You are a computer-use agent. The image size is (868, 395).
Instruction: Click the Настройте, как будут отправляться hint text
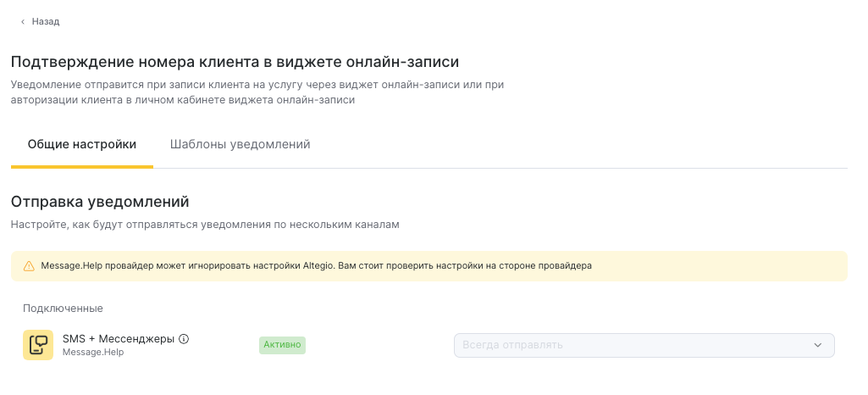pos(204,225)
